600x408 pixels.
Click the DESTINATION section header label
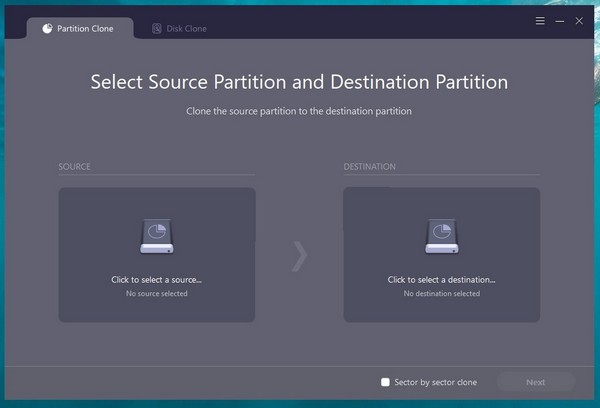point(370,167)
